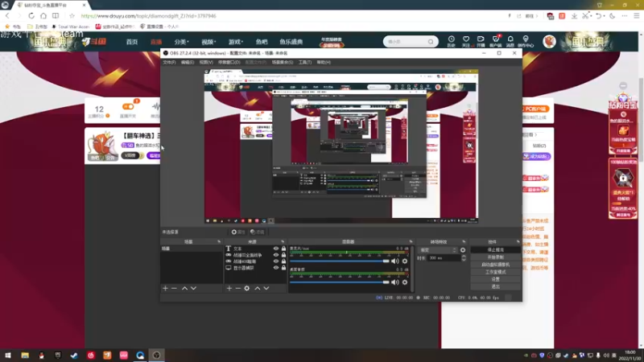Toggle visibility of the display capture source
This screenshot has width=644, height=362.
276,268
